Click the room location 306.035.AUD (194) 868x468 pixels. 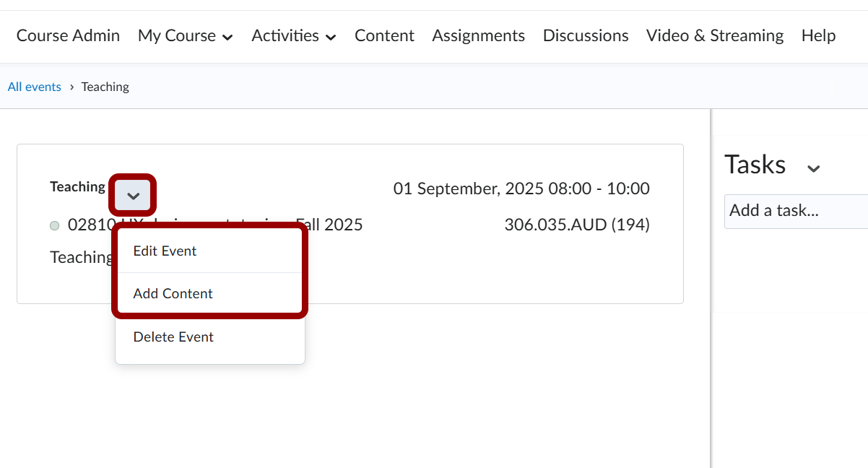(576, 225)
